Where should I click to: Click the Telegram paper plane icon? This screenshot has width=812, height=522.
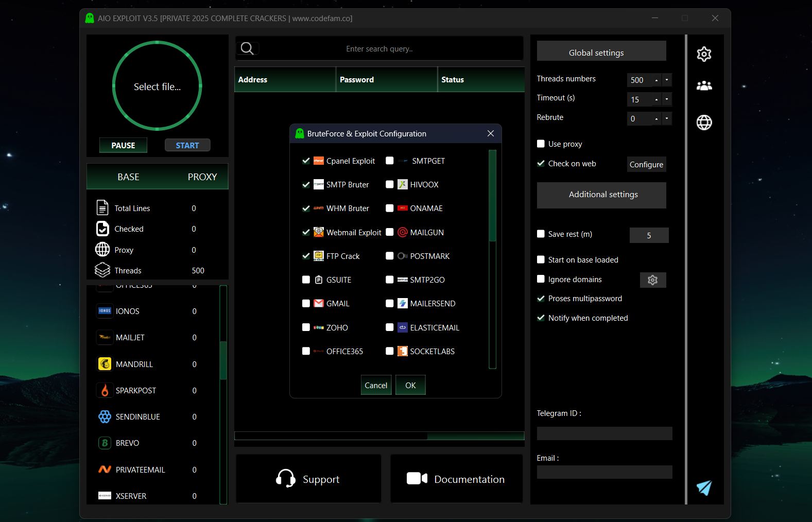pos(704,488)
